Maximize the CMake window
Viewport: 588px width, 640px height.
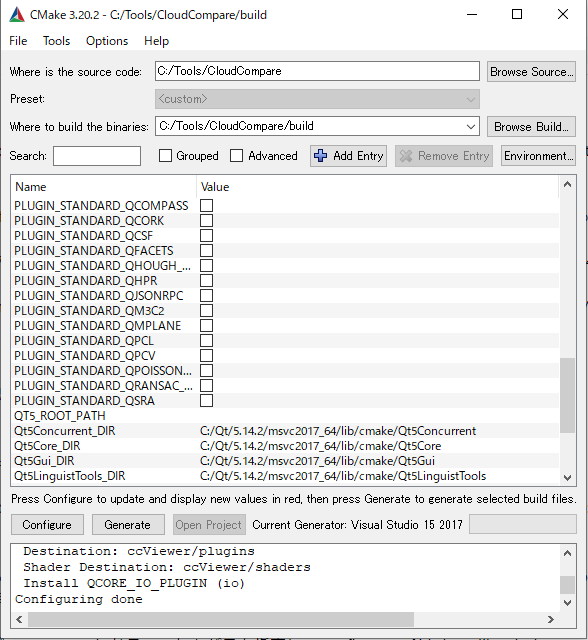click(x=517, y=14)
